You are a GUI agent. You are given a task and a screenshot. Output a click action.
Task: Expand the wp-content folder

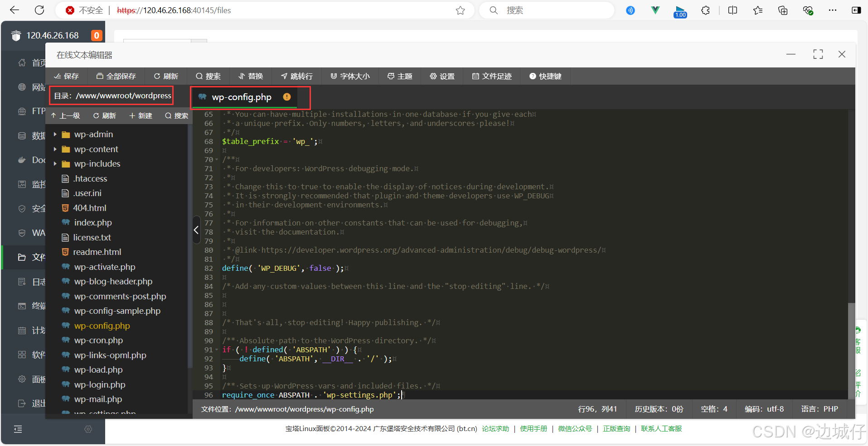55,149
